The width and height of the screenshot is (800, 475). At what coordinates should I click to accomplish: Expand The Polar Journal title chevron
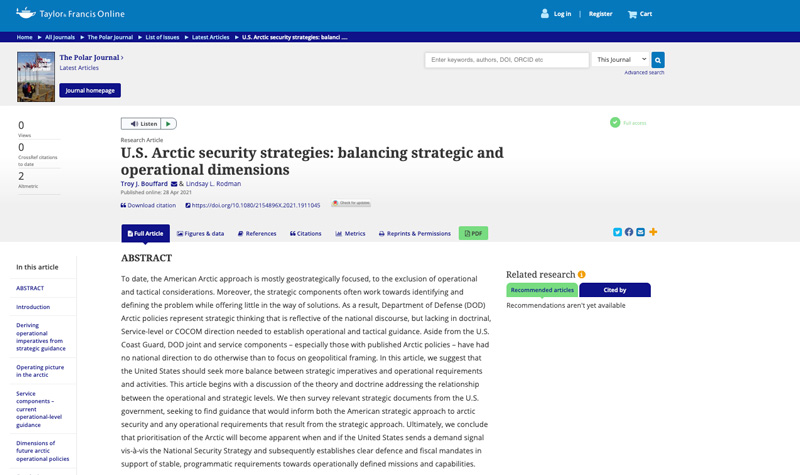click(x=122, y=58)
